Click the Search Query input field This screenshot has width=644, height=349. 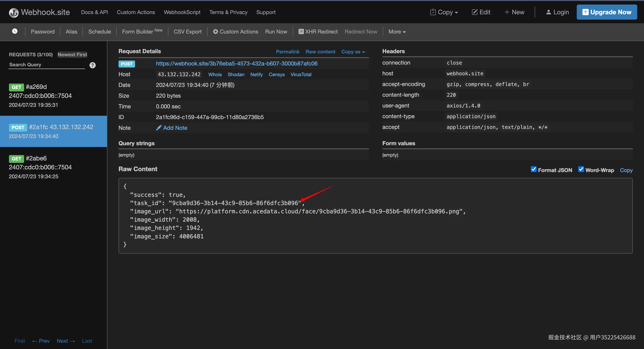[47, 65]
